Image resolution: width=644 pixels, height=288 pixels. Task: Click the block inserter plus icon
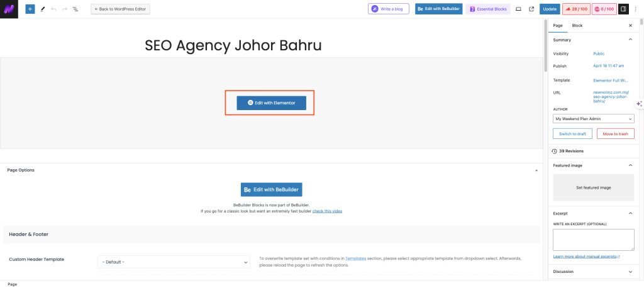(30, 9)
